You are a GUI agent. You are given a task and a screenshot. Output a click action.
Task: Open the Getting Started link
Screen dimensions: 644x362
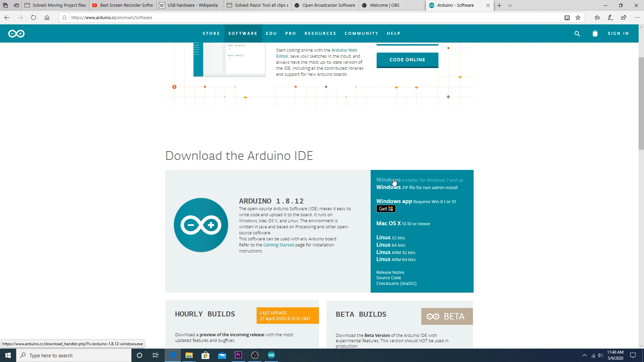[x=278, y=245]
